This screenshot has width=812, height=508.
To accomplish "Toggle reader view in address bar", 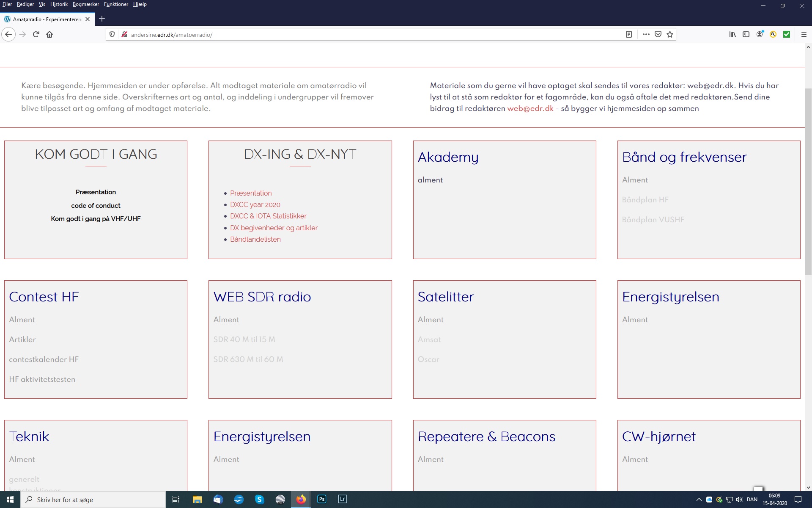I will click(x=628, y=34).
